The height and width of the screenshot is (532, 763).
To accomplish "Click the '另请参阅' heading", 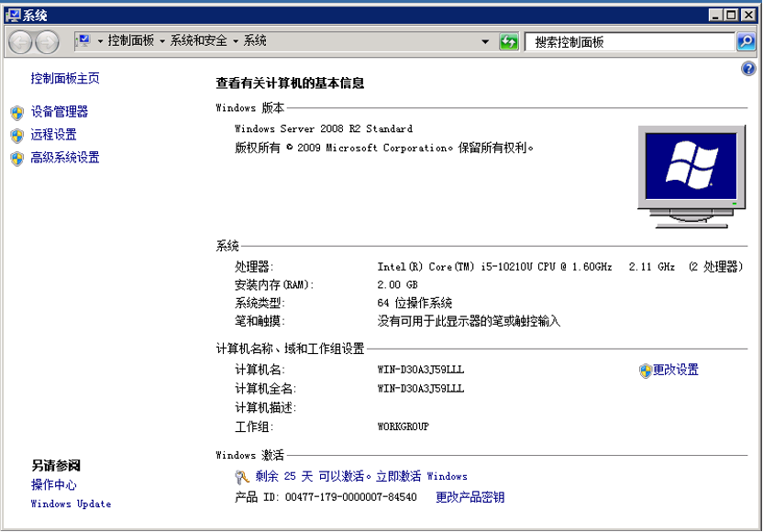I will [x=56, y=466].
